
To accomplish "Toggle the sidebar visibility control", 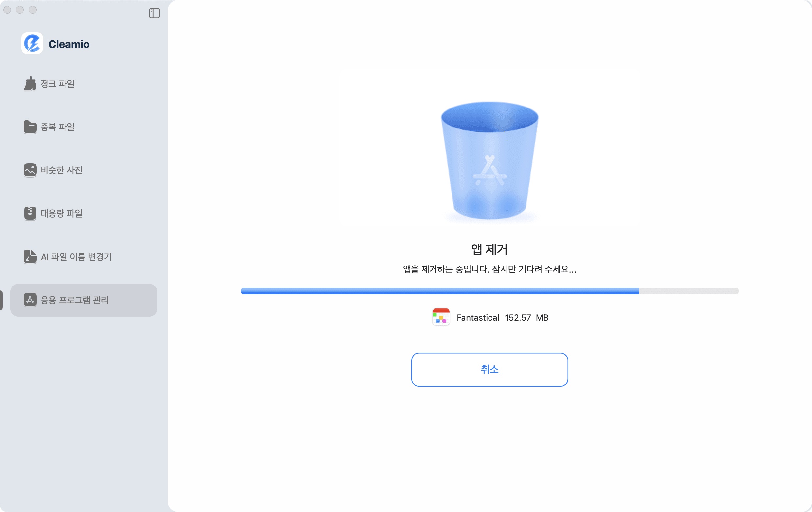I will click(155, 13).
